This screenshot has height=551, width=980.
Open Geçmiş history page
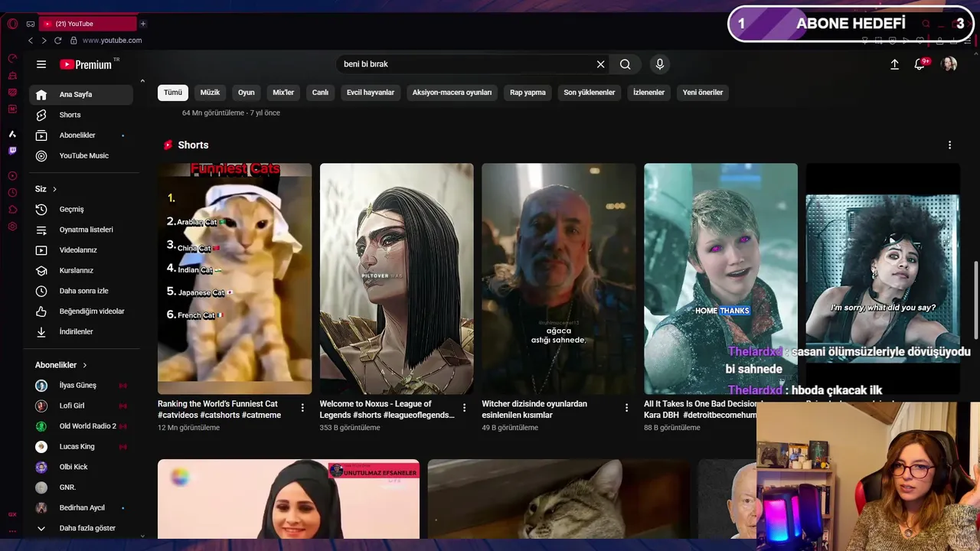(81, 209)
